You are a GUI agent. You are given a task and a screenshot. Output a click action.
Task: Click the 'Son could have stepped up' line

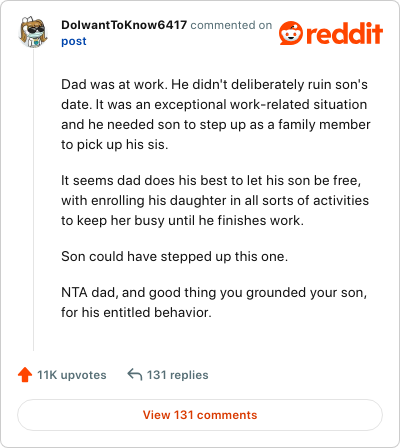(x=174, y=256)
